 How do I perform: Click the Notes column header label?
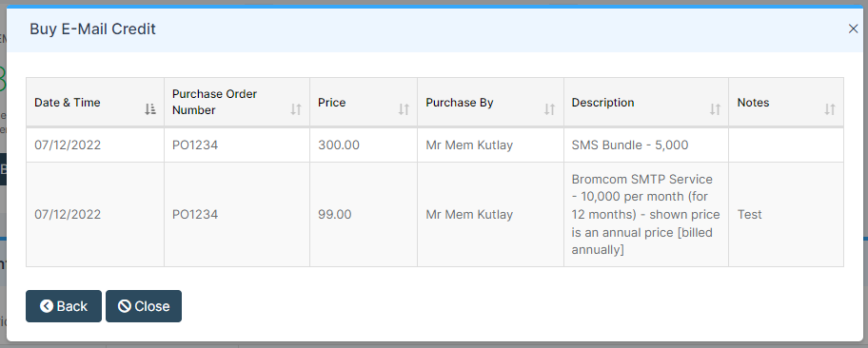[x=753, y=103]
